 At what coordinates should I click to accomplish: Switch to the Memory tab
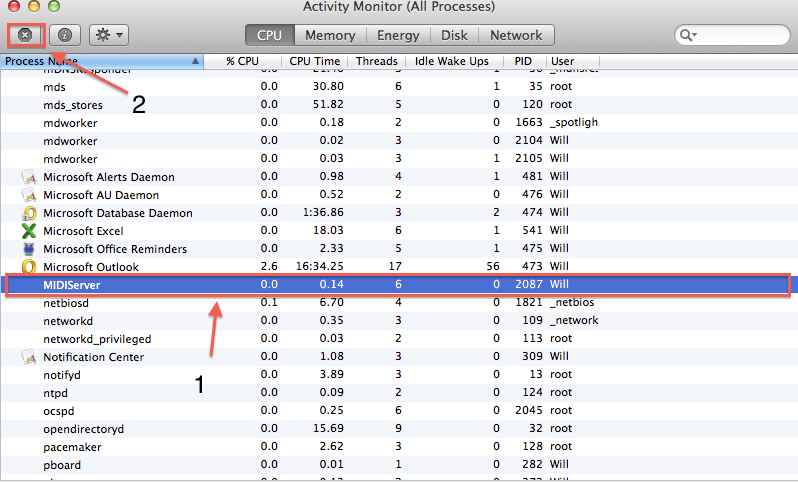tap(330, 35)
